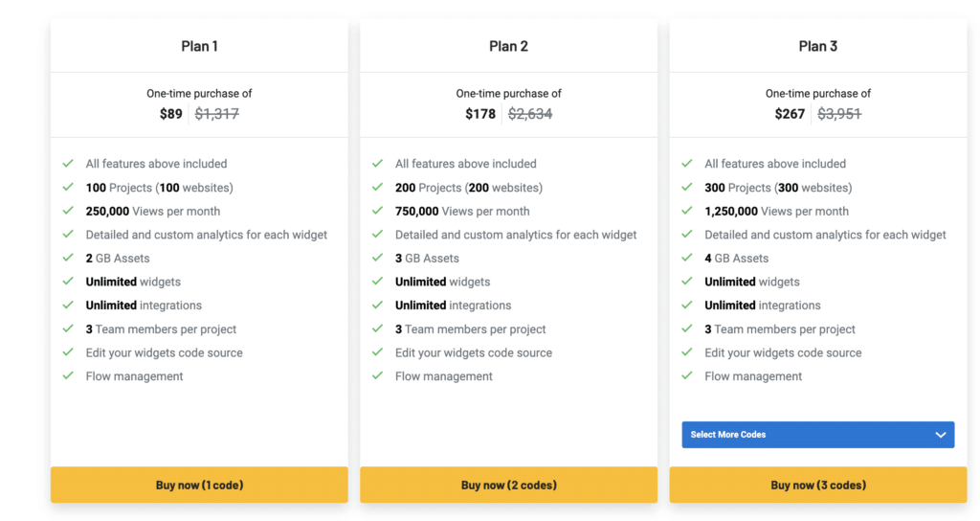
Task: Click the crossed-out $3,951 price in Plan 3
Action: pyautogui.click(x=839, y=114)
